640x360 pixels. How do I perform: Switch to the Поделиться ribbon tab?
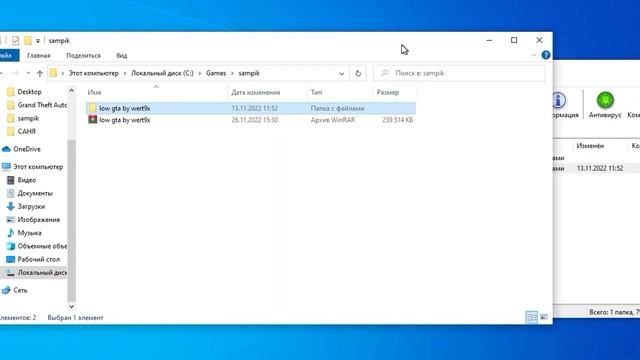pyautogui.click(x=83, y=56)
